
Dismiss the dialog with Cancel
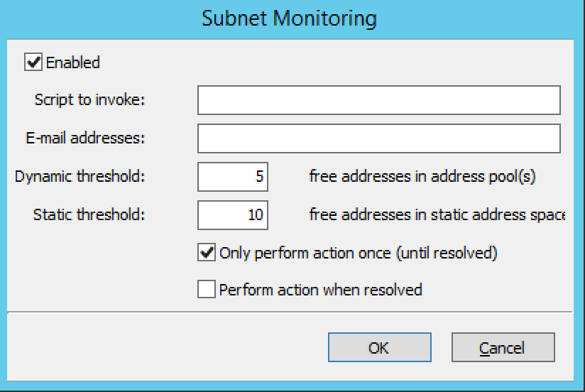(x=502, y=348)
